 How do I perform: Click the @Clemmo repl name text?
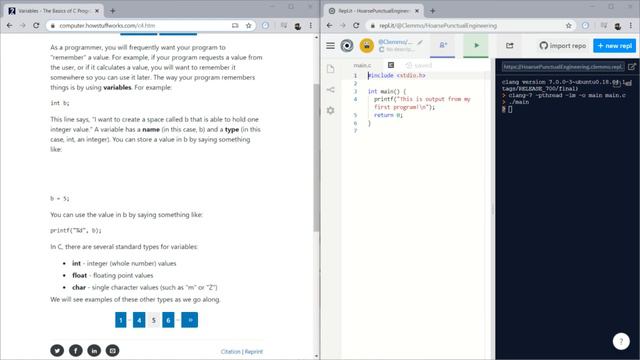(x=395, y=42)
